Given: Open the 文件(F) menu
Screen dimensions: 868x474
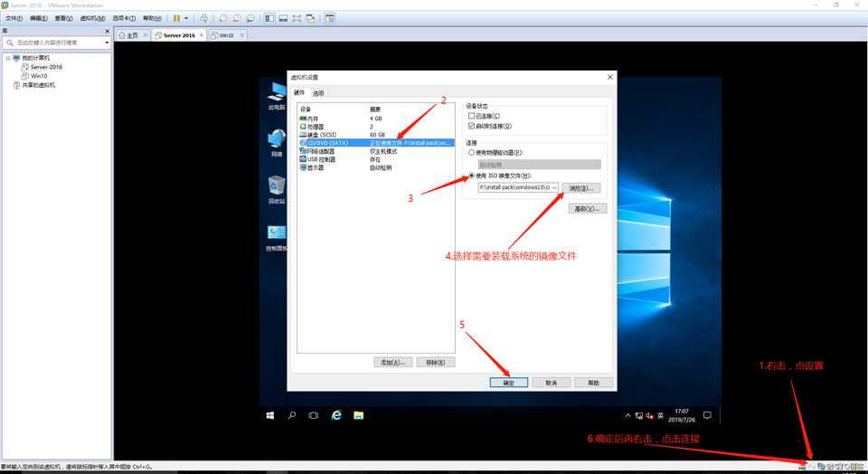Looking at the screenshot, I should tap(14, 18).
